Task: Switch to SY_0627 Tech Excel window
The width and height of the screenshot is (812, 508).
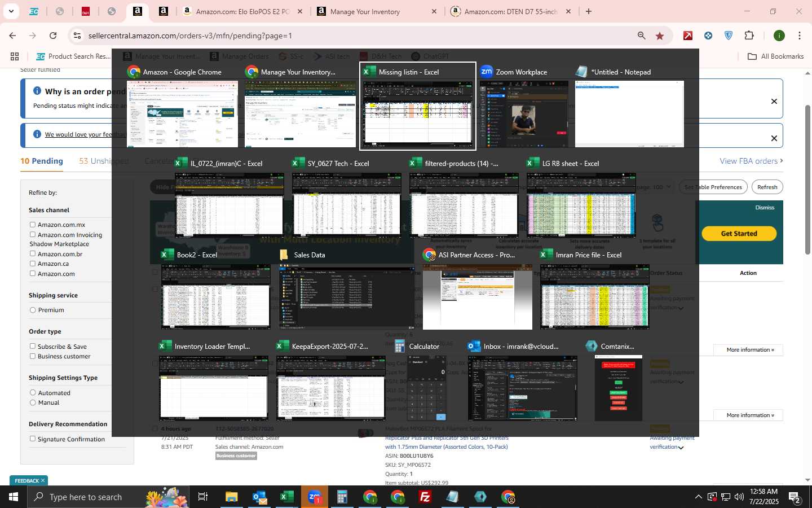Action: point(346,198)
